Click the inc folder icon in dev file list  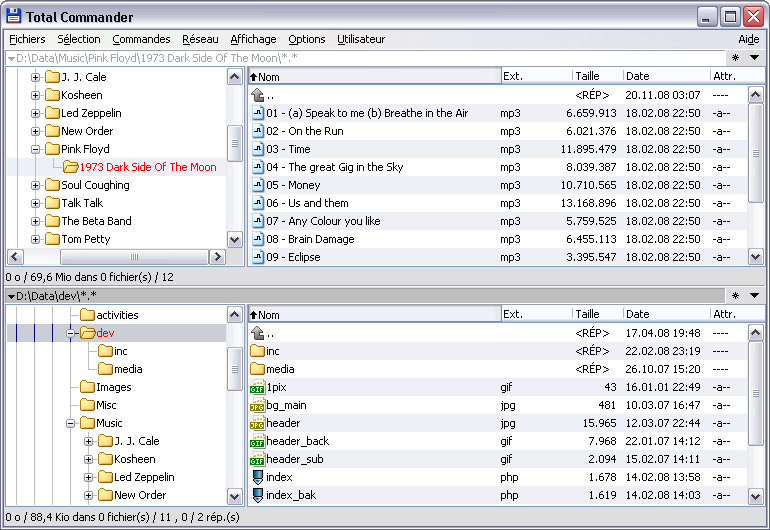point(257,351)
